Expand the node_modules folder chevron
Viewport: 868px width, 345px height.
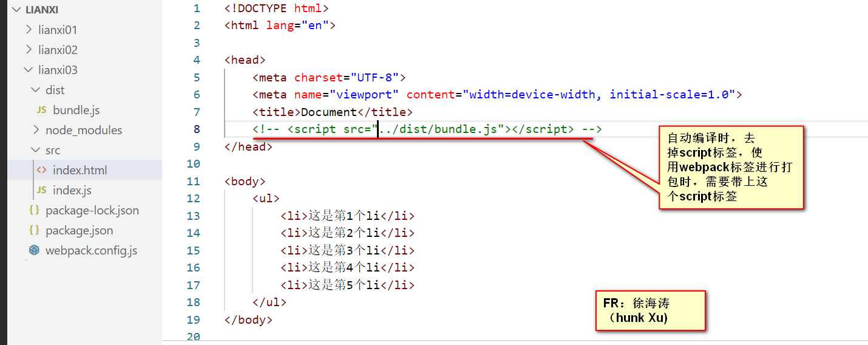point(36,130)
